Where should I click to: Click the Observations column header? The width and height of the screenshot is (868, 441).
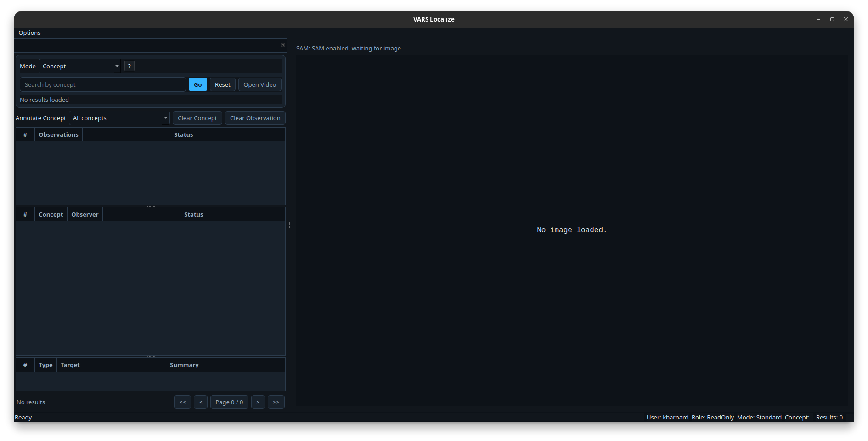(x=58, y=134)
